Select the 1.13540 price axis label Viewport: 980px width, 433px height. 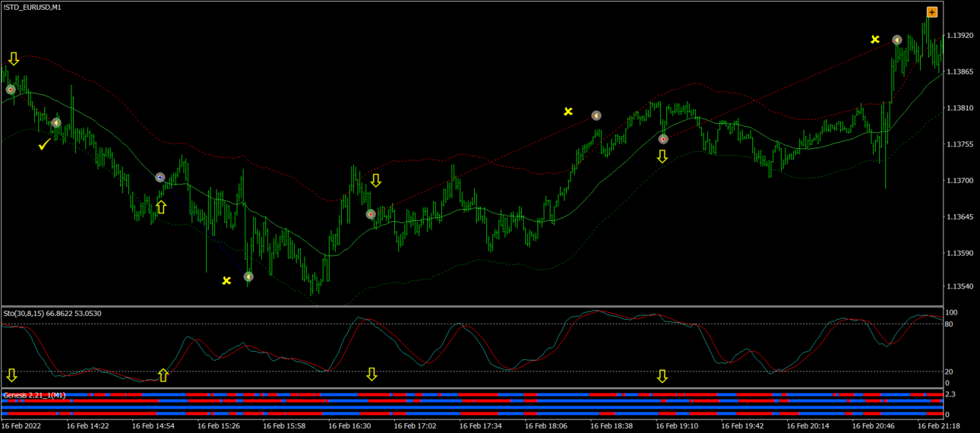coord(959,286)
